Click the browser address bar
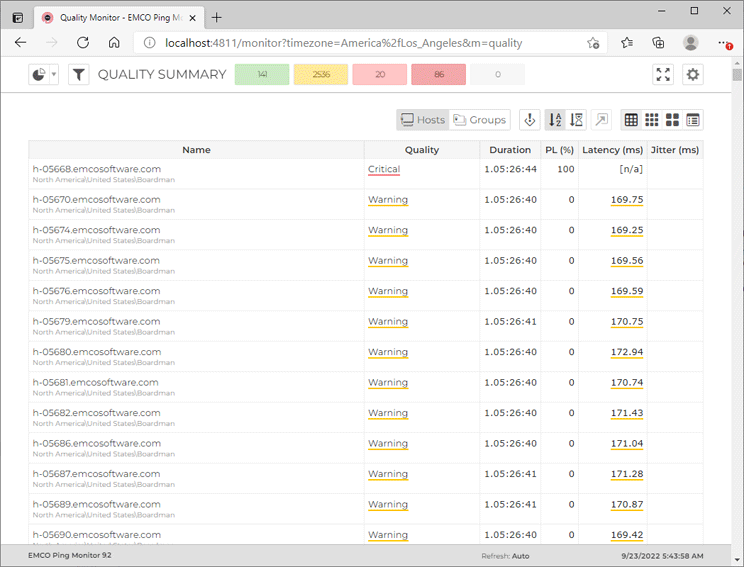This screenshot has height=567, width=744. pyautogui.click(x=360, y=43)
